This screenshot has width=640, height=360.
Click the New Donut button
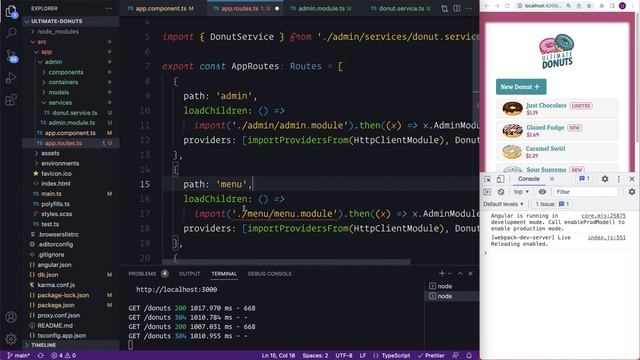pyautogui.click(x=521, y=87)
